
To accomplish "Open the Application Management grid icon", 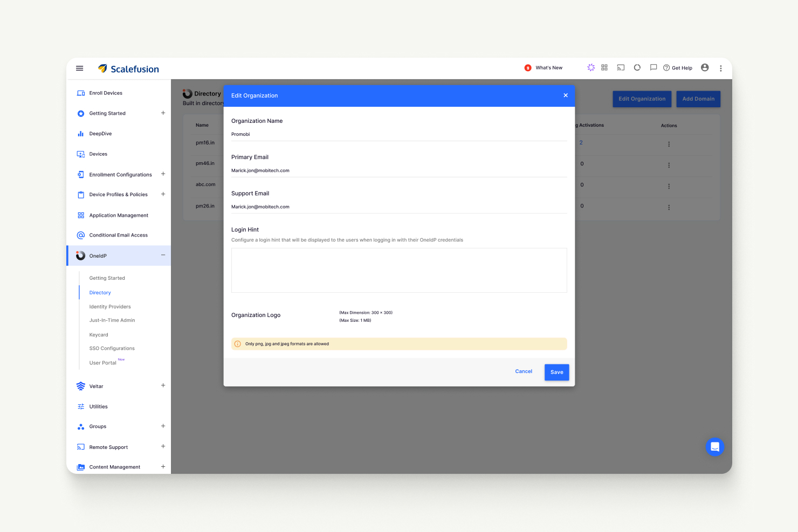I will [80, 215].
